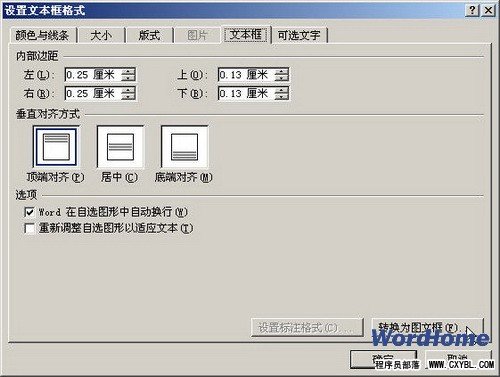Screen dimensions: 500x377
Task: Close the 设置文本框格式 dialog
Action: tap(488, 10)
